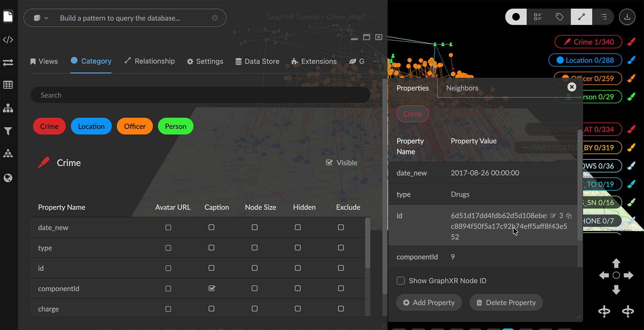Copy the id property value
This screenshot has width=644, height=330.
click(569, 216)
